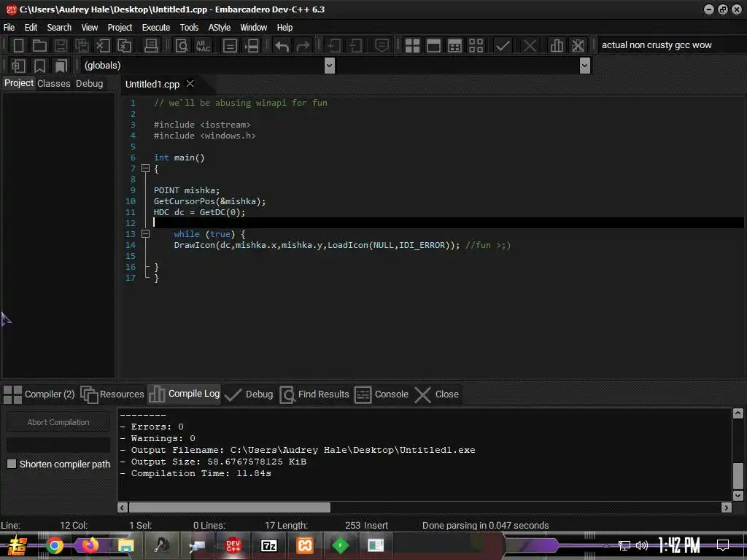Collapse the main function fold marker
747x560 pixels.
pyautogui.click(x=146, y=168)
